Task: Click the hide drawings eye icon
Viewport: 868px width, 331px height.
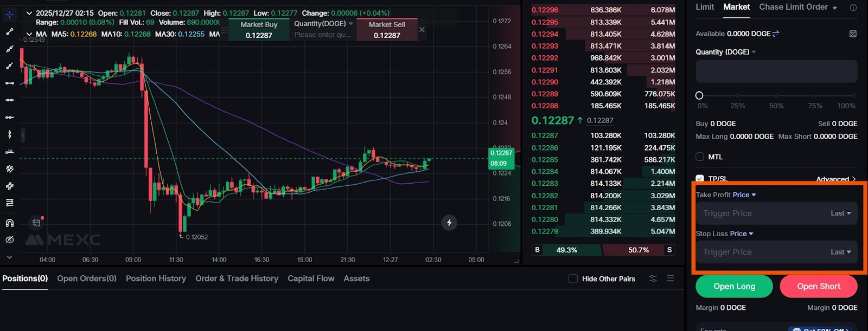Action: pyautogui.click(x=10, y=239)
